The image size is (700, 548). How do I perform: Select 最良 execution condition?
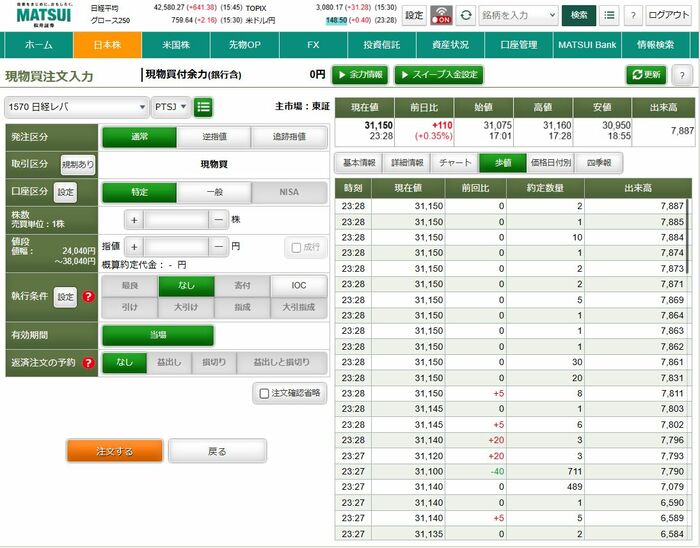click(x=130, y=286)
